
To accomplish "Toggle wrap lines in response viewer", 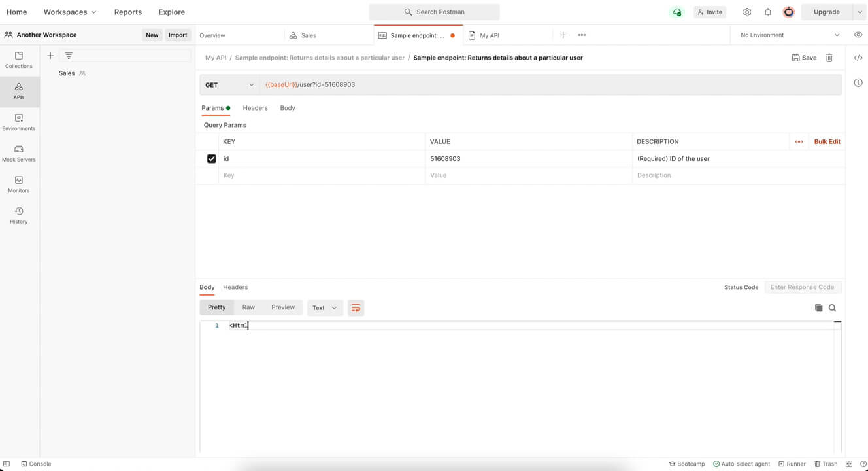I will click(x=356, y=307).
